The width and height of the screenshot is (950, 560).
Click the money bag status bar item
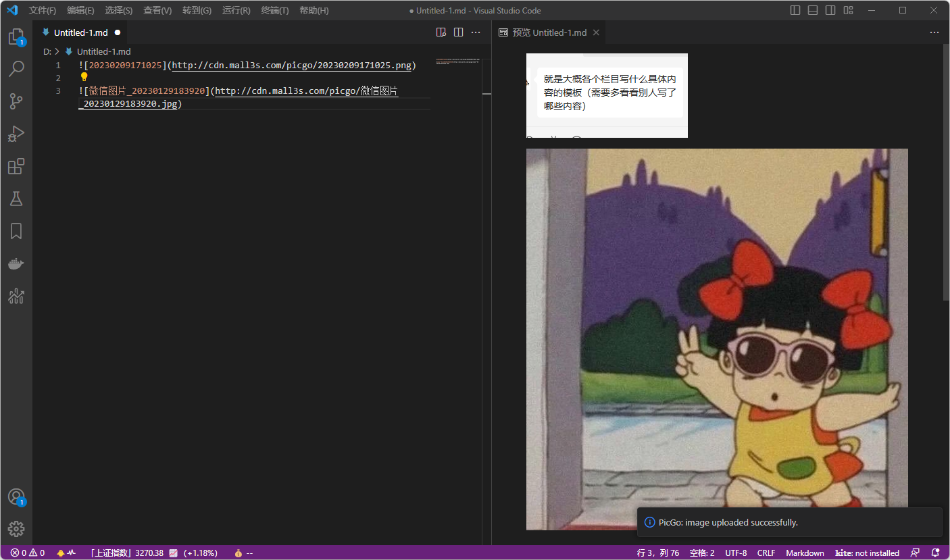pos(243,553)
